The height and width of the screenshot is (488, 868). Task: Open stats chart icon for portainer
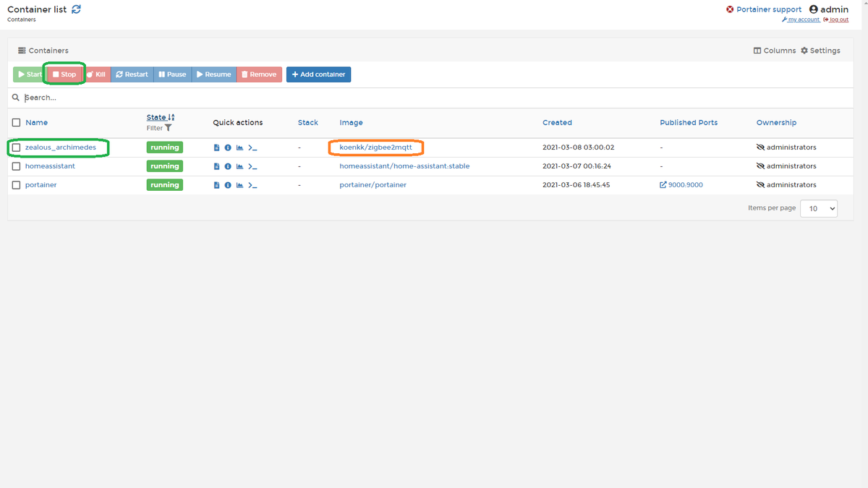click(239, 185)
